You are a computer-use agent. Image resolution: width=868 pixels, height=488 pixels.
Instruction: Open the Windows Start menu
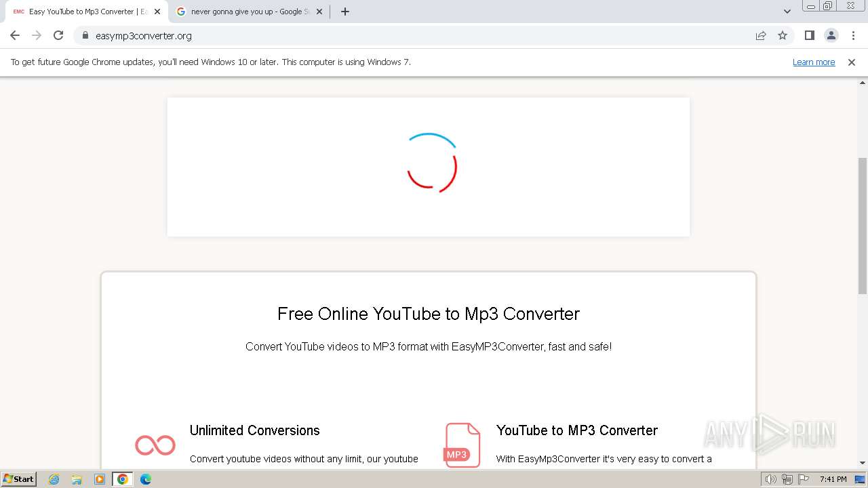[19, 479]
